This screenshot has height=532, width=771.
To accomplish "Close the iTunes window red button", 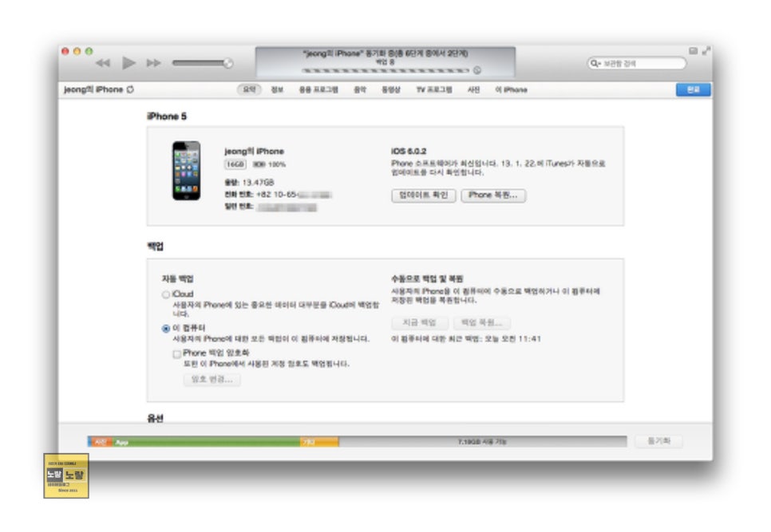I will coord(65,51).
